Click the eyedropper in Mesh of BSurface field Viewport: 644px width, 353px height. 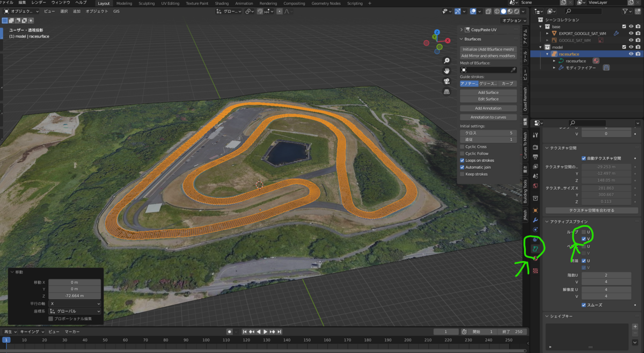coord(513,70)
